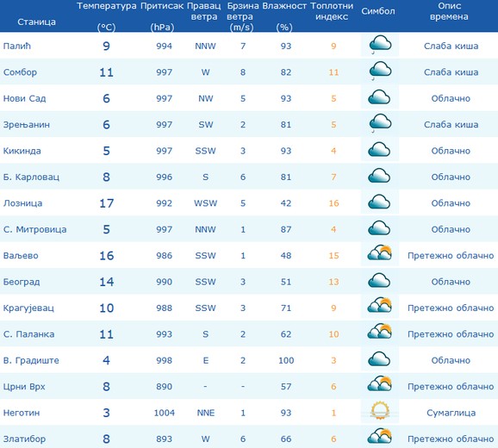Select the Притисак column header
Screen dimensions: 498x448
[162, 16]
